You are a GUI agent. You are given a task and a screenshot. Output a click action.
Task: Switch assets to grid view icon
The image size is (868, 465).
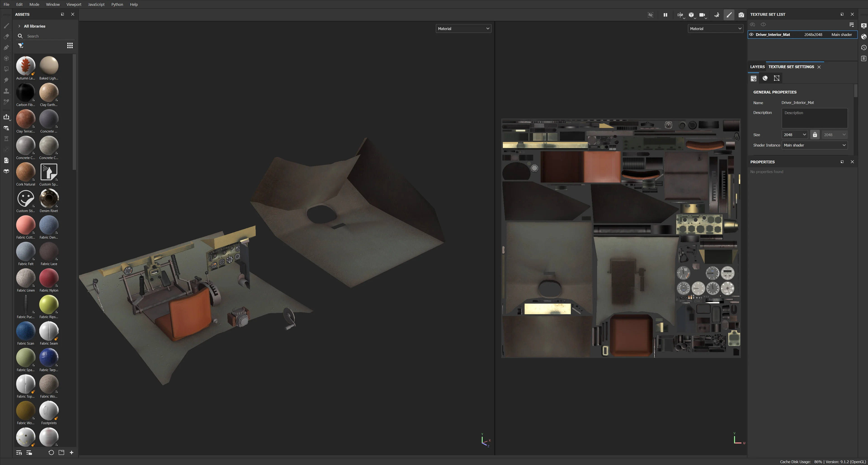[x=70, y=45]
